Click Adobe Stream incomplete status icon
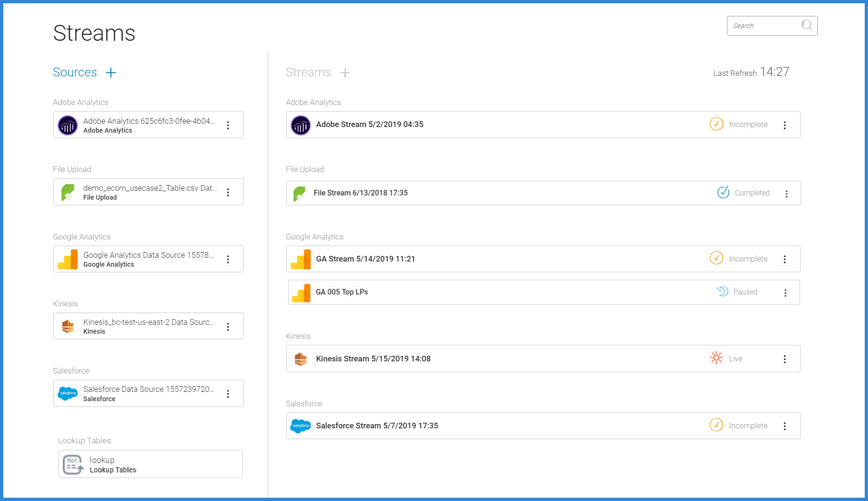The image size is (868, 501). coord(716,124)
